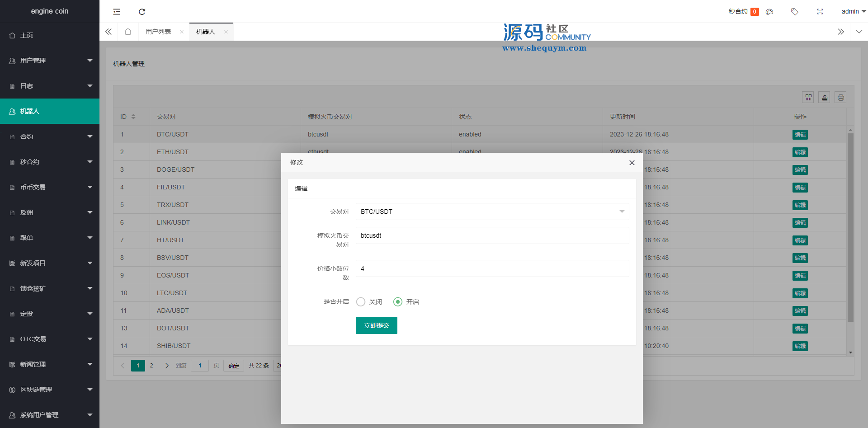
Task: Click 编辑 for the SHIB/USDT row
Action: point(800,346)
